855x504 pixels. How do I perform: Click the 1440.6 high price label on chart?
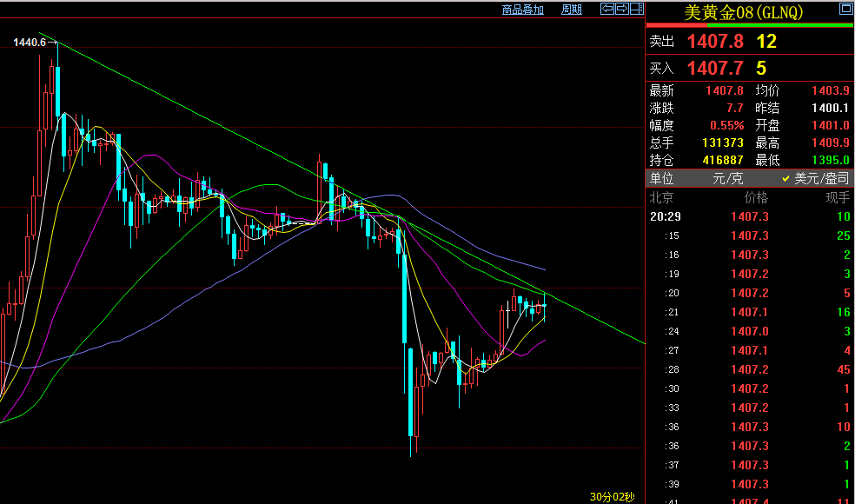(x=30, y=42)
